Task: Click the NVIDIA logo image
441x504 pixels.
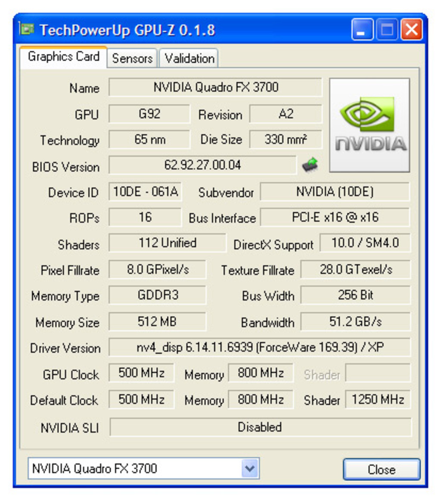Action: click(370, 125)
